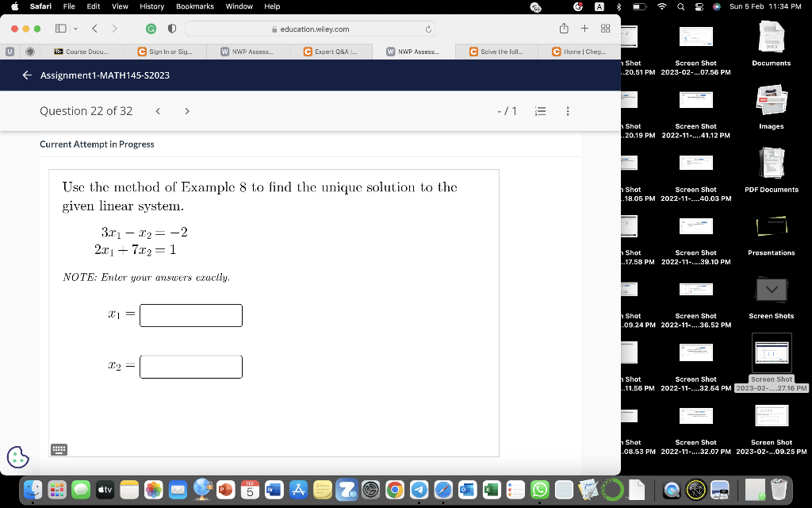Open the question list icon

point(541,111)
